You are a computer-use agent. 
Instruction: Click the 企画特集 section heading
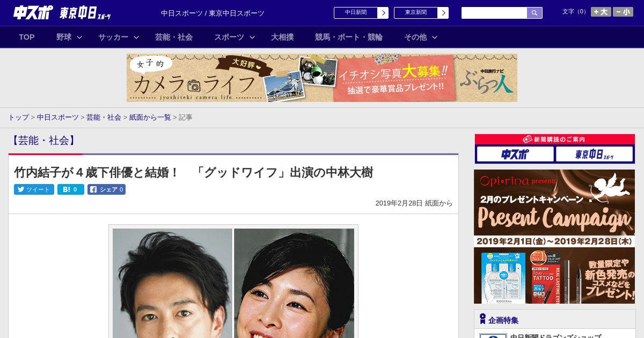[x=503, y=320]
